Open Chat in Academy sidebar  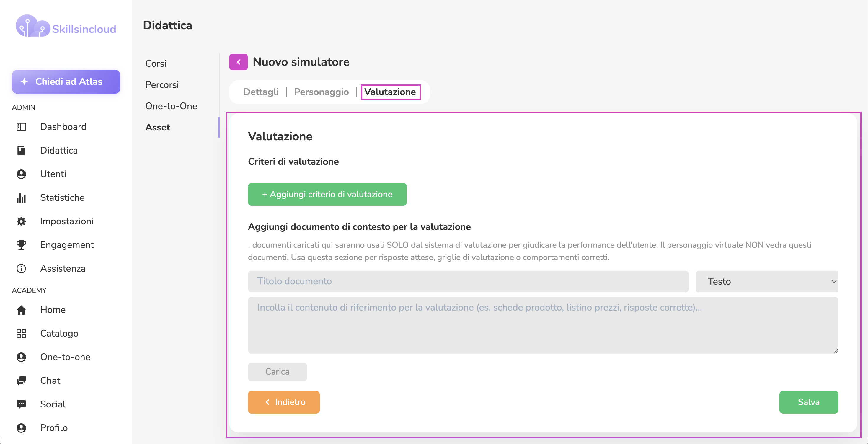click(x=50, y=381)
